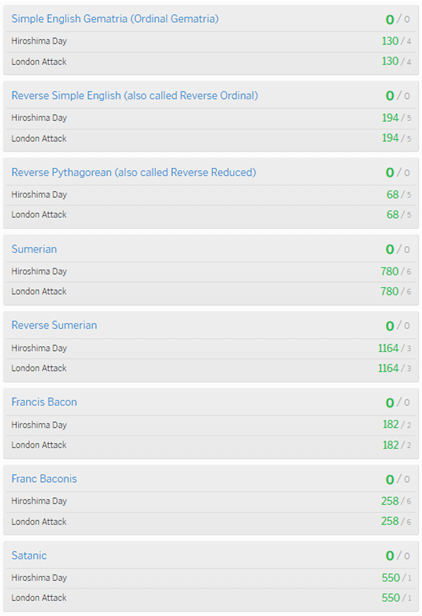The height and width of the screenshot is (616, 422).
Task: Open the Reverse Pythagorean heading link
Action: 134,172
